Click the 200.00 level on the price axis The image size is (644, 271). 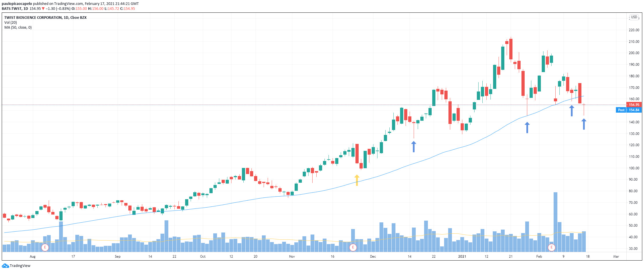tap(634, 53)
